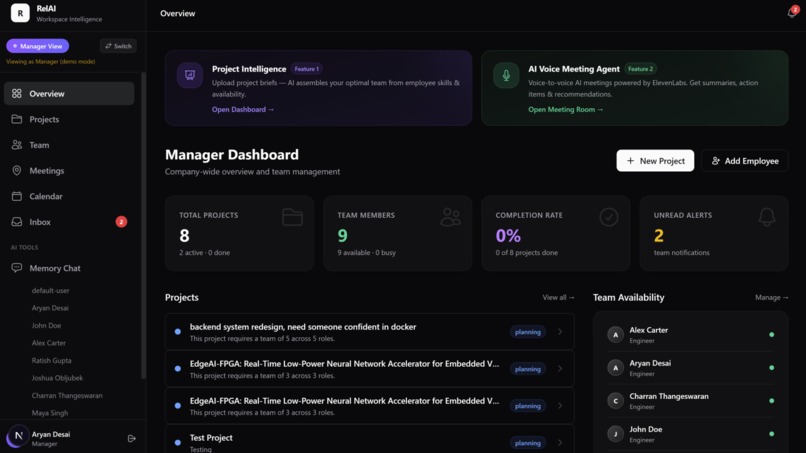Click the Completion Rate checkmark icon
The width and height of the screenshot is (806, 453).
coord(609,217)
